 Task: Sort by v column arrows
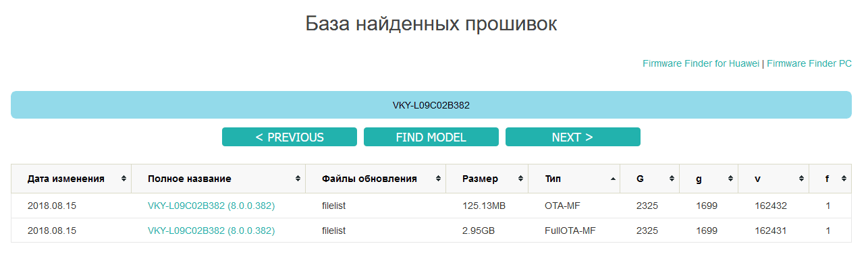pos(801,179)
